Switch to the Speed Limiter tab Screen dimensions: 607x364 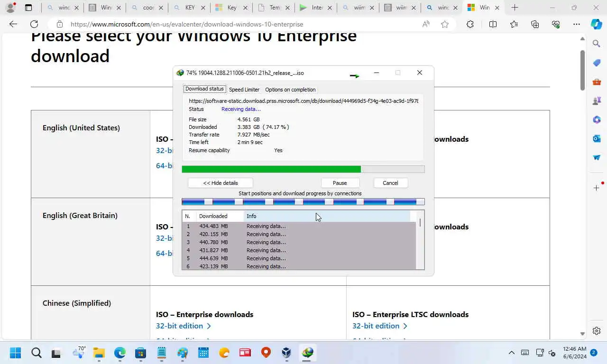244,90
